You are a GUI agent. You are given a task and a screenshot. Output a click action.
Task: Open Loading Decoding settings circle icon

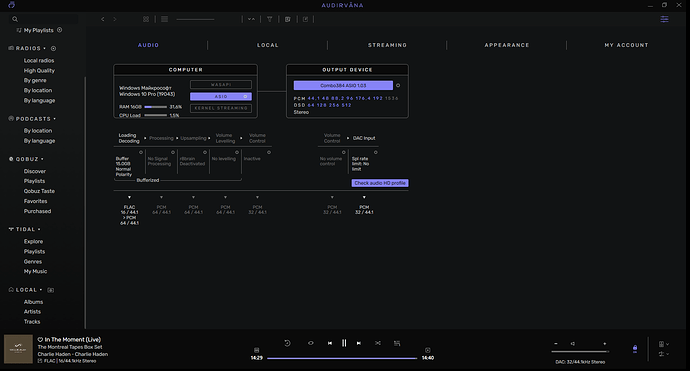click(x=141, y=152)
